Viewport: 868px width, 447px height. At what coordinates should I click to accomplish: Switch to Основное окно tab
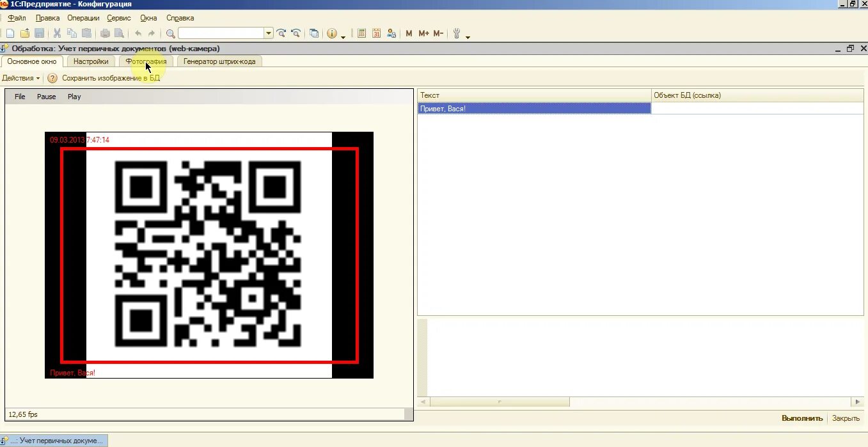pos(32,61)
